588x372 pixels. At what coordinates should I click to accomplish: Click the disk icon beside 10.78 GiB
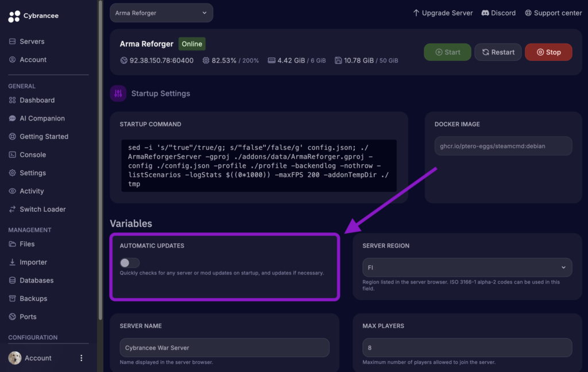338,60
